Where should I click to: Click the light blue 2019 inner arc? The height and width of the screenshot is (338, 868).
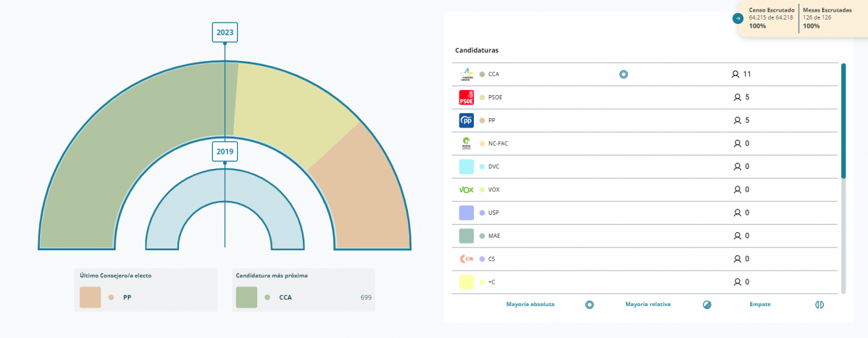coord(225,186)
